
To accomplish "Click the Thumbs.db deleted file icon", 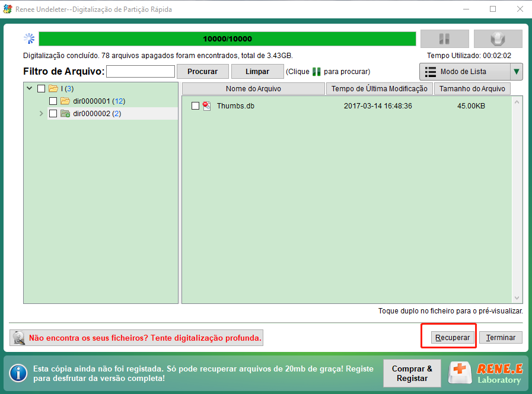I will pyautogui.click(x=206, y=106).
